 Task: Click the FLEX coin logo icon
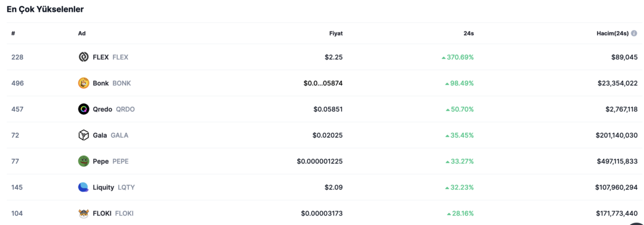[84, 57]
